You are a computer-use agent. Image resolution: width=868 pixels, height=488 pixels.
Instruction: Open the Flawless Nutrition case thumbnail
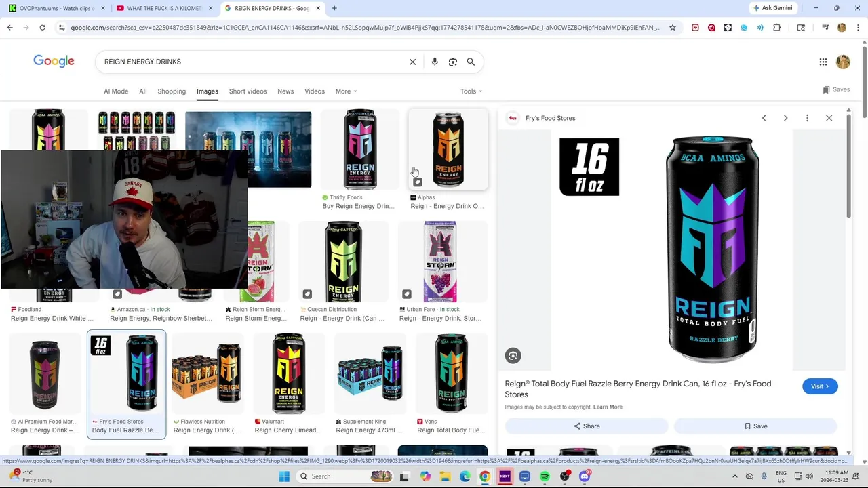[207, 373]
